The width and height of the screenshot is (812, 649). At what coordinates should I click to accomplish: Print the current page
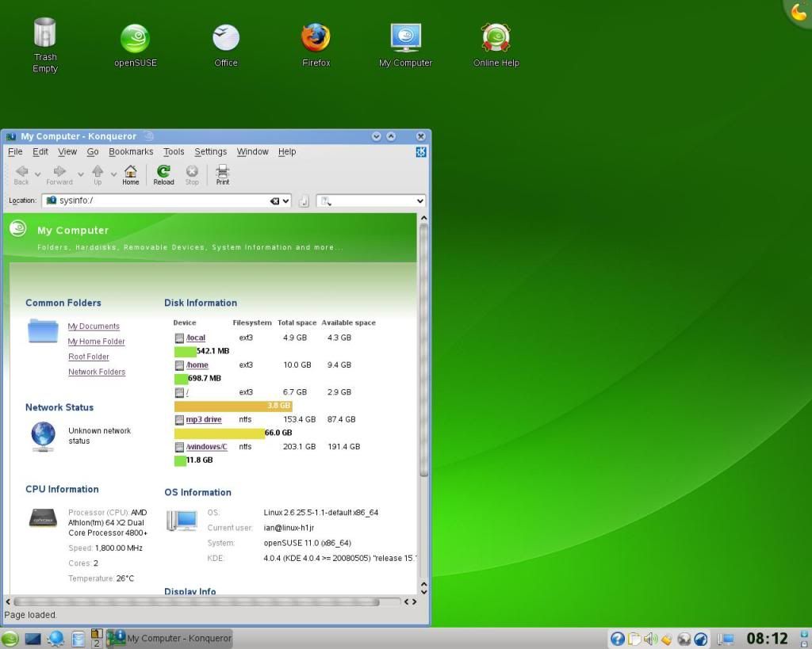(223, 175)
